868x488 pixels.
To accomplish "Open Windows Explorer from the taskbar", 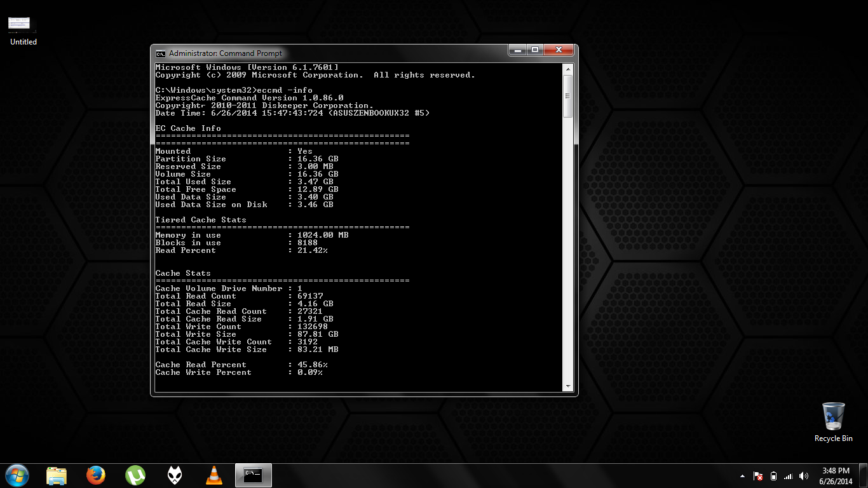I will click(57, 475).
